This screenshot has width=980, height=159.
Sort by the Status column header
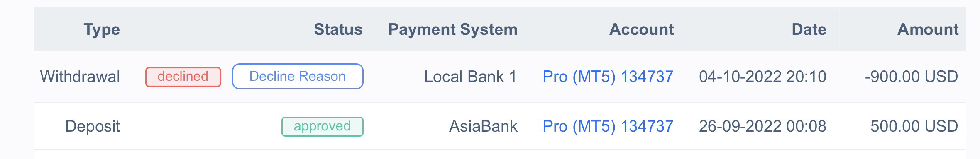(x=338, y=29)
